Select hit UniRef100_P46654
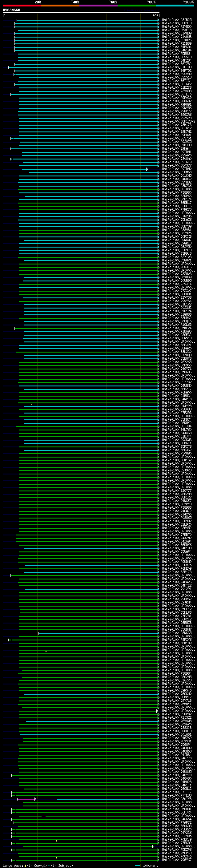This screenshot has width=197, height=868. coord(177,819)
